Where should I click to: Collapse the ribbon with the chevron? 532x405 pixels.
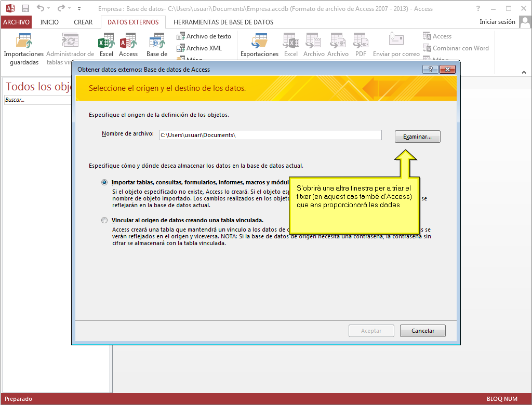(524, 72)
